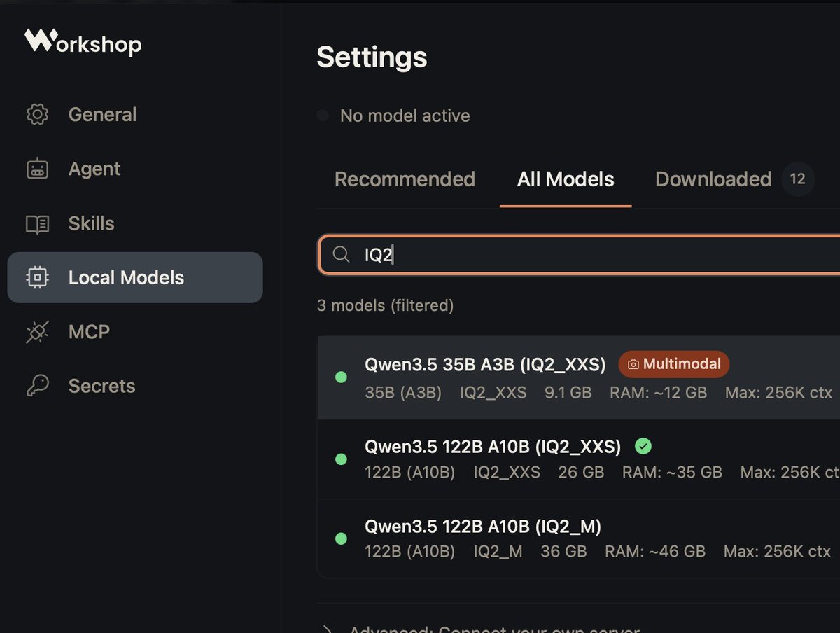Switch to the Recommended tab

[x=405, y=179]
